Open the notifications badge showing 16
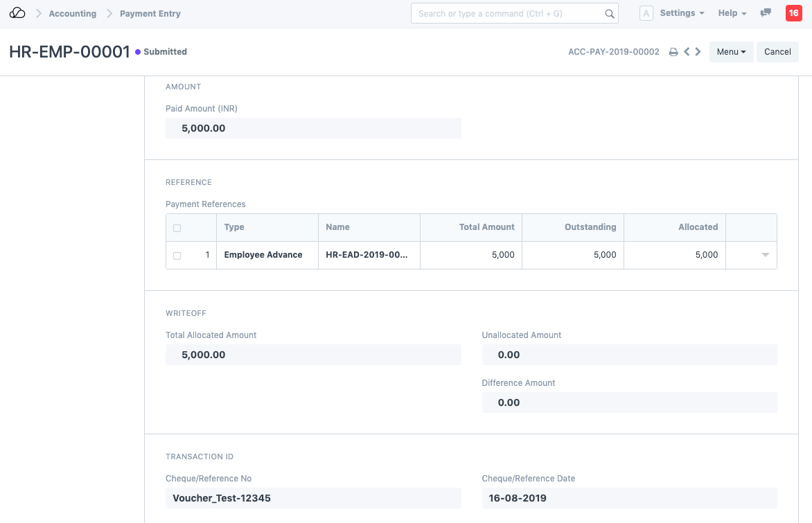The height and width of the screenshot is (523, 812). pos(793,13)
